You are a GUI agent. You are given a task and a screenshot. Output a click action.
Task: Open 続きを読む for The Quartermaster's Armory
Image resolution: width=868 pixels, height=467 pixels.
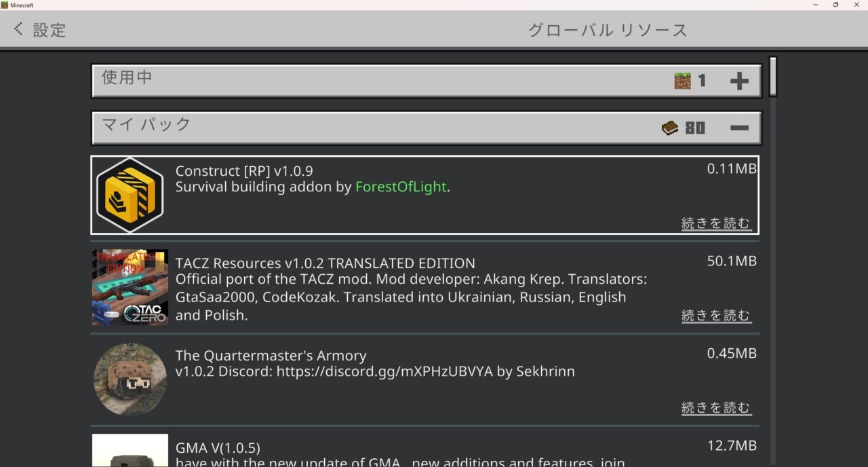click(x=716, y=408)
